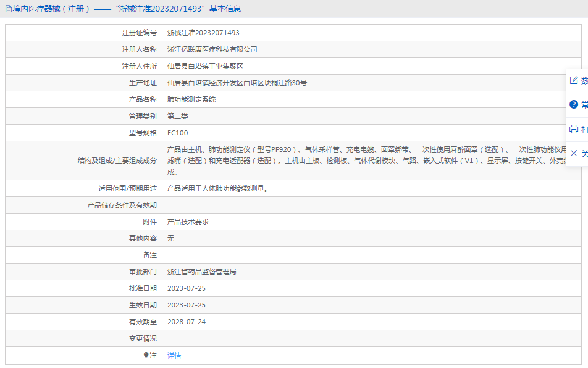Click the 生效日期 value 2023-07-25

187,305
